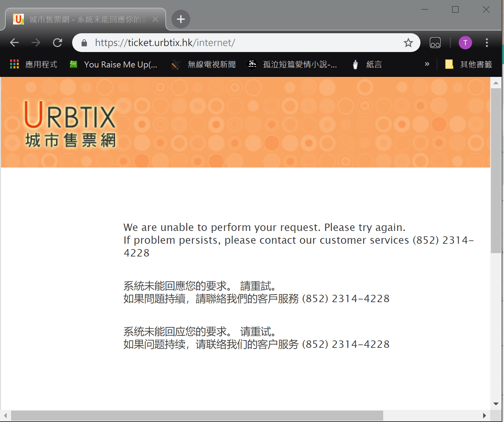
Task: Click the horizontal scrollbar thumb
Action: coord(197,415)
